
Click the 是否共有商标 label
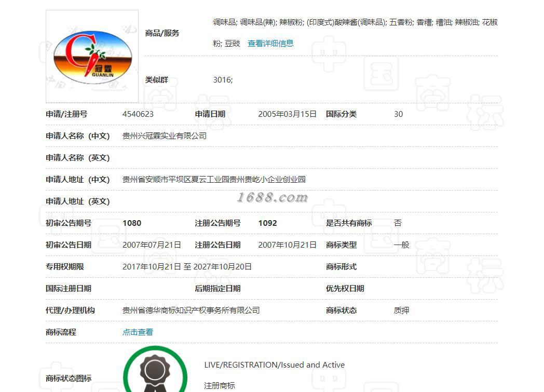click(349, 223)
